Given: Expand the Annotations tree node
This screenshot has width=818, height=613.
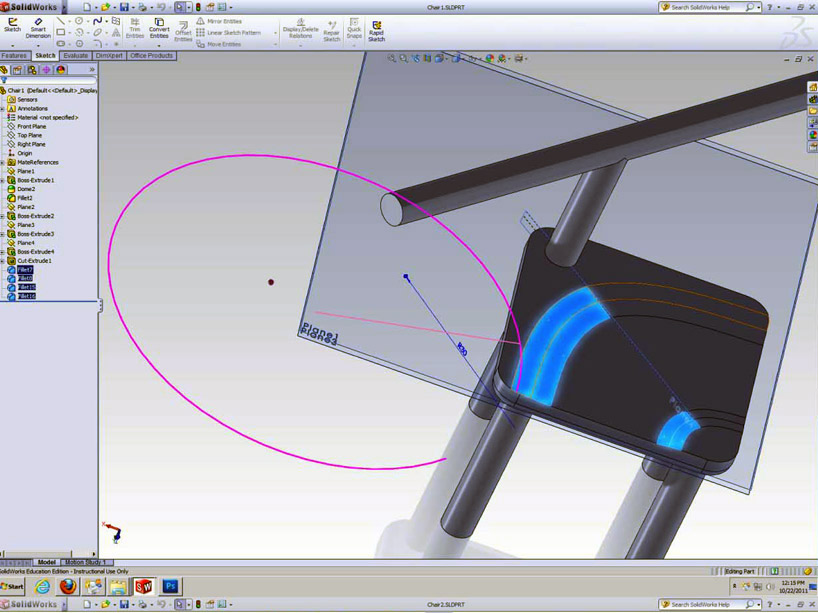Looking at the screenshot, I should tap(3, 108).
